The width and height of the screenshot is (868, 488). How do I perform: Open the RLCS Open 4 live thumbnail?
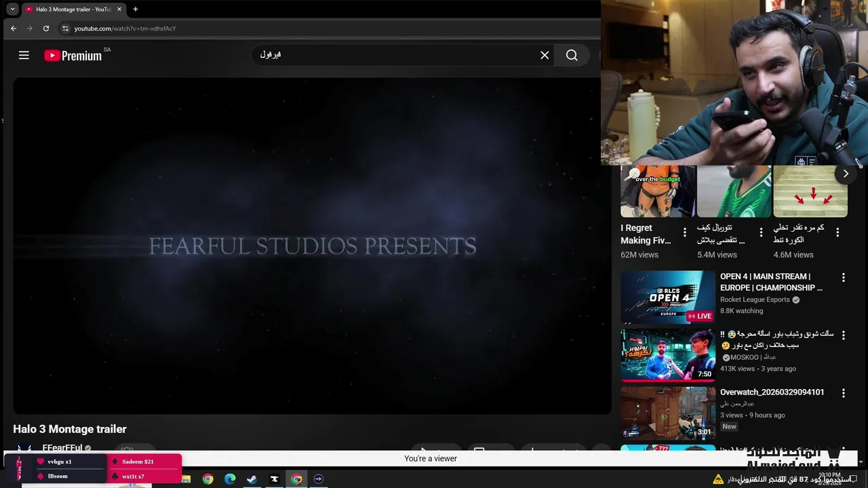pos(668,298)
